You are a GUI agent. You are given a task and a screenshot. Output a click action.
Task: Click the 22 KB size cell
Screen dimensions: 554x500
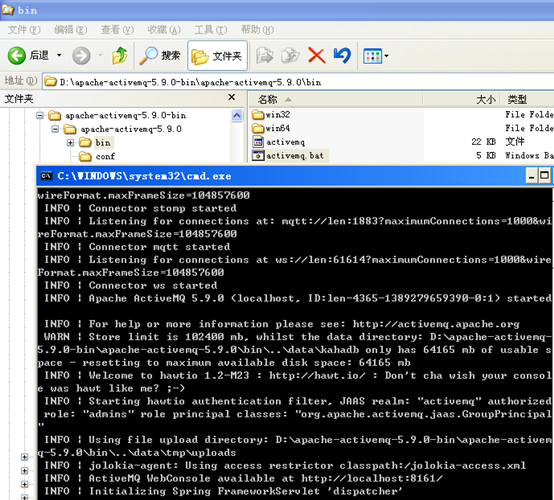[x=484, y=142]
